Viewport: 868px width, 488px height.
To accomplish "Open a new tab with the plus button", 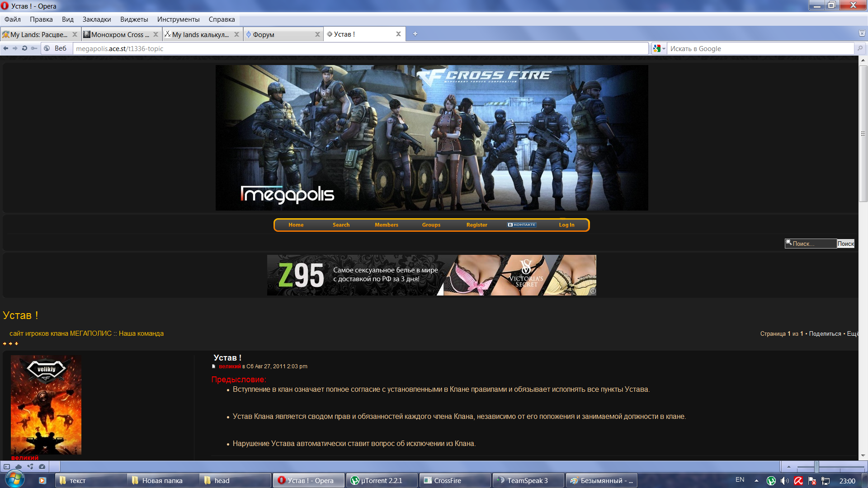I will point(415,34).
